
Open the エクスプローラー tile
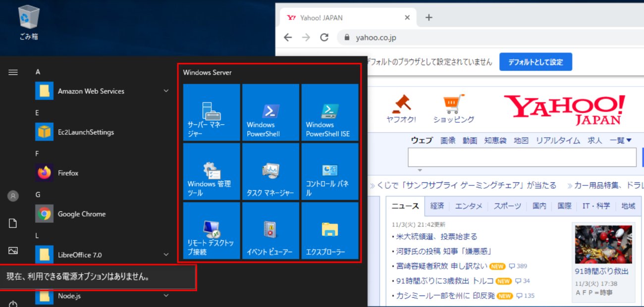tap(329, 230)
